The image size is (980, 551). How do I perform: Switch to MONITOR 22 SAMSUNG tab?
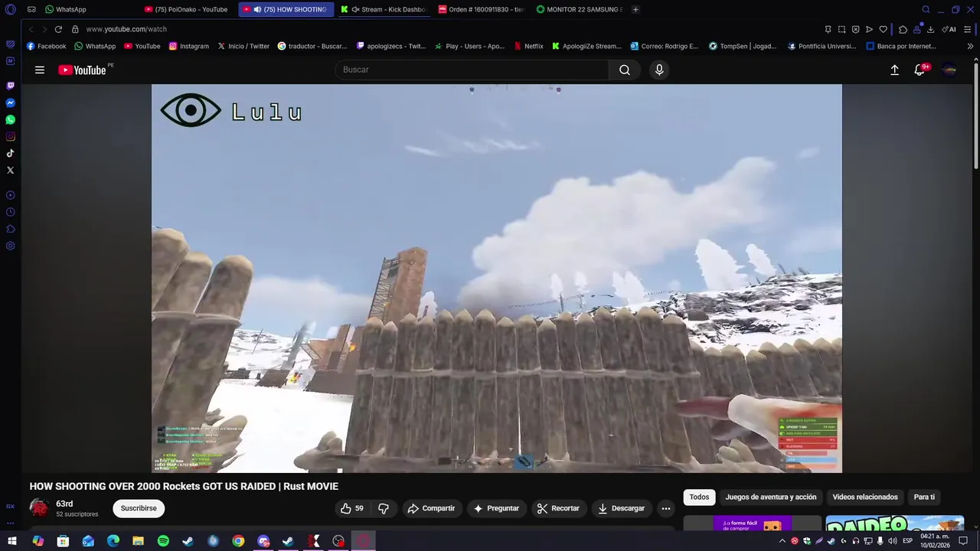coord(580,9)
